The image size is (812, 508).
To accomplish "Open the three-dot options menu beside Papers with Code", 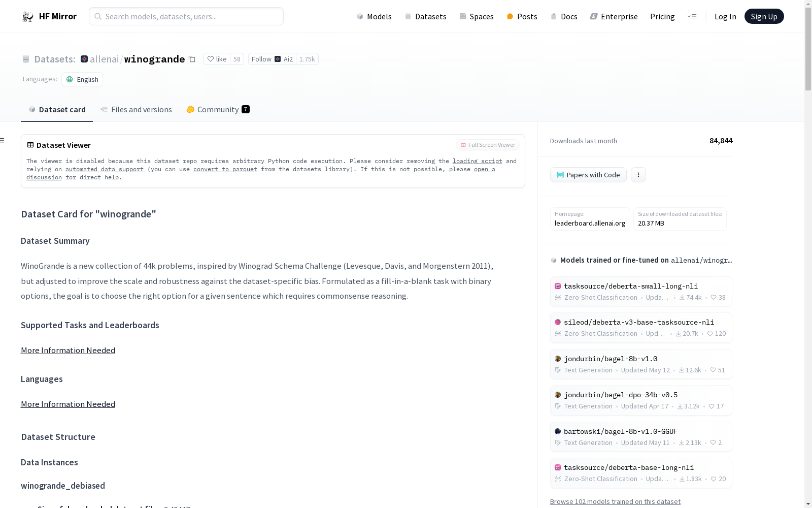I will coord(638,175).
